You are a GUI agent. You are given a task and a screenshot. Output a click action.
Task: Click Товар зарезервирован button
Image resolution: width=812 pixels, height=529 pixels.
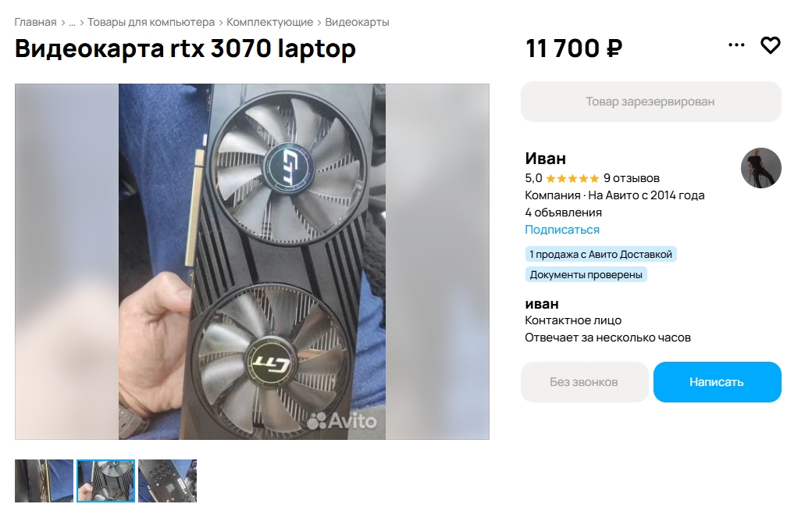click(x=651, y=102)
